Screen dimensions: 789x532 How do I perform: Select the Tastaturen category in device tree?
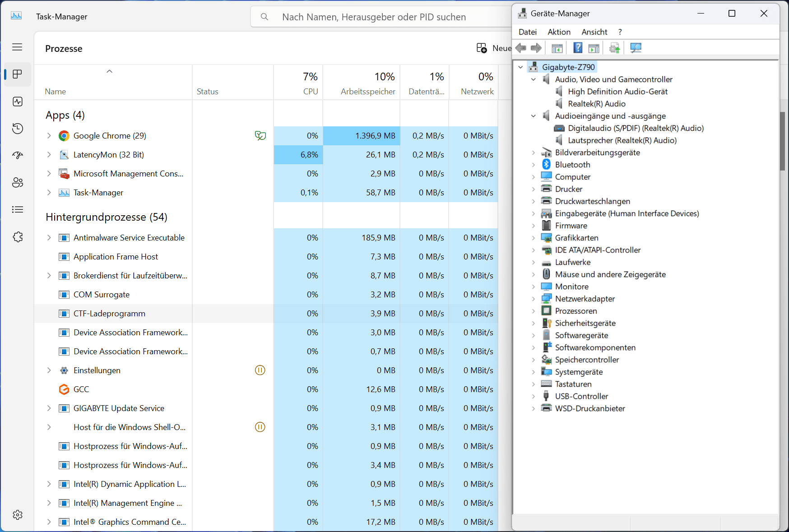(573, 384)
